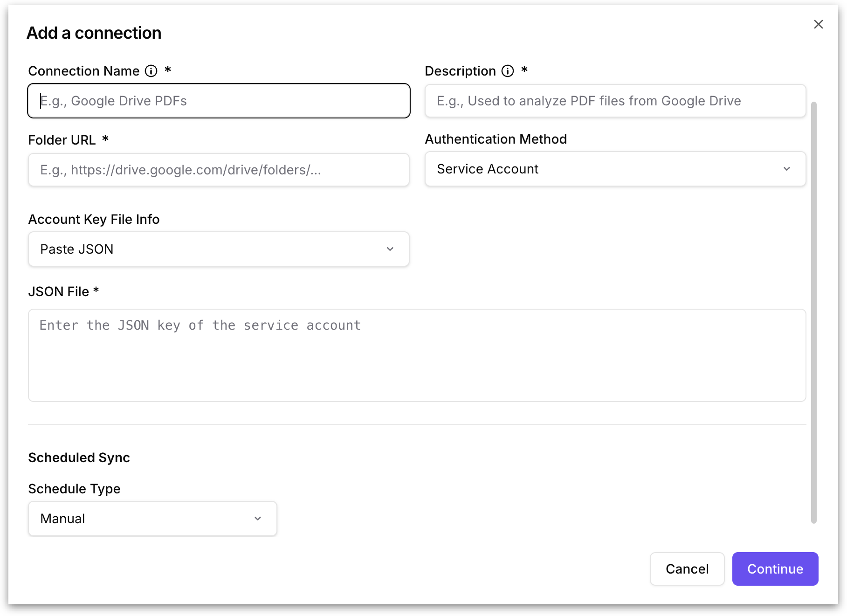Viewport: 847px width, 616px height.
Task: Click the Add a connection title
Action: (94, 33)
